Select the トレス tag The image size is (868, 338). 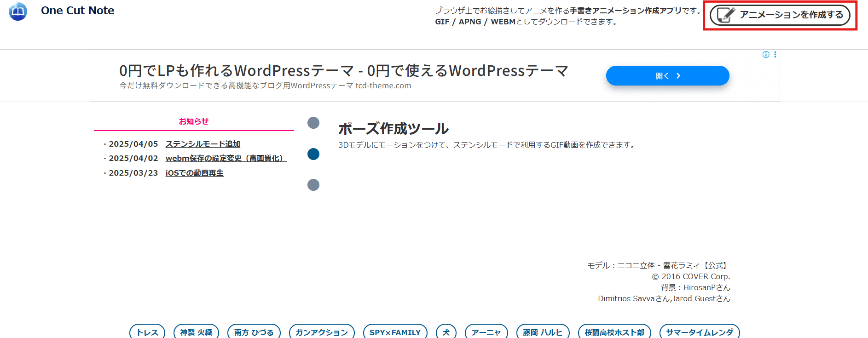147,332
